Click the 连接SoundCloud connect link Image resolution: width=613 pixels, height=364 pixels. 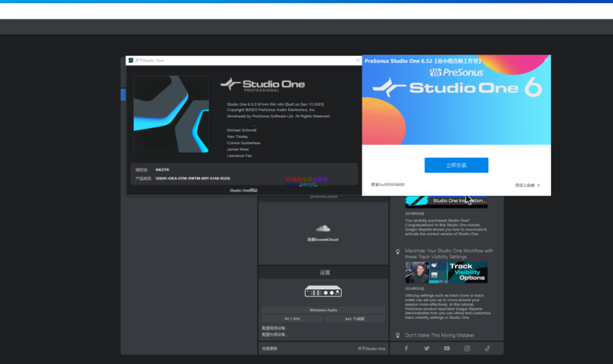coord(323,240)
